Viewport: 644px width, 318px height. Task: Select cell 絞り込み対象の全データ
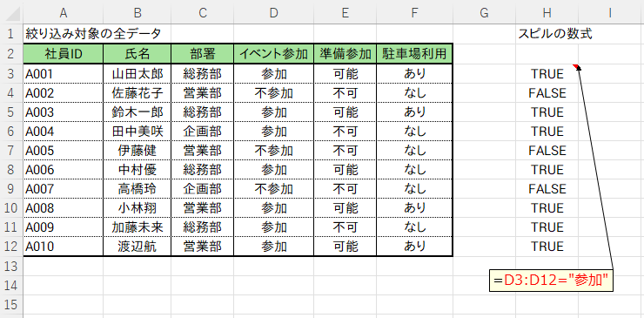coord(94,34)
